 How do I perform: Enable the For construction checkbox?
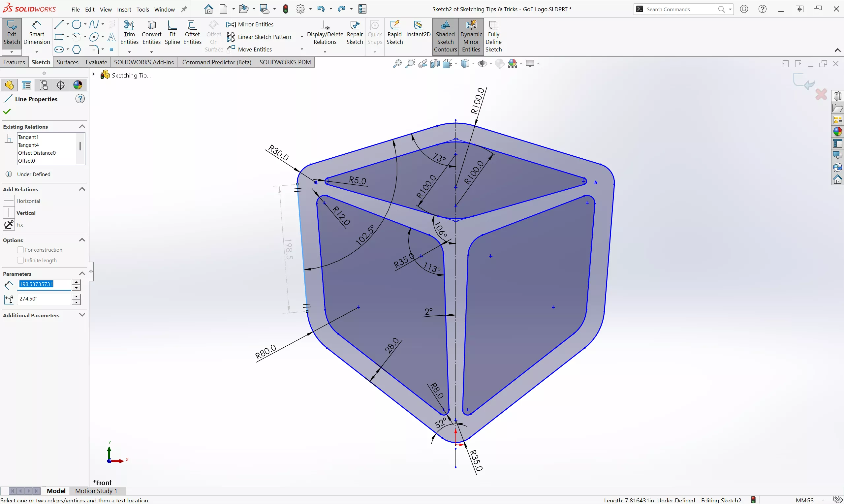[x=20, y=250]
